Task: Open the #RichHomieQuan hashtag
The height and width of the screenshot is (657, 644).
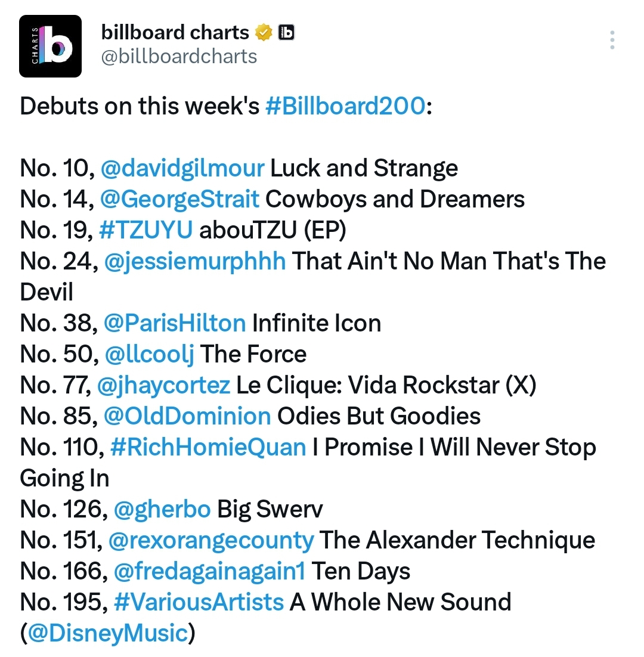Action: 208,447
